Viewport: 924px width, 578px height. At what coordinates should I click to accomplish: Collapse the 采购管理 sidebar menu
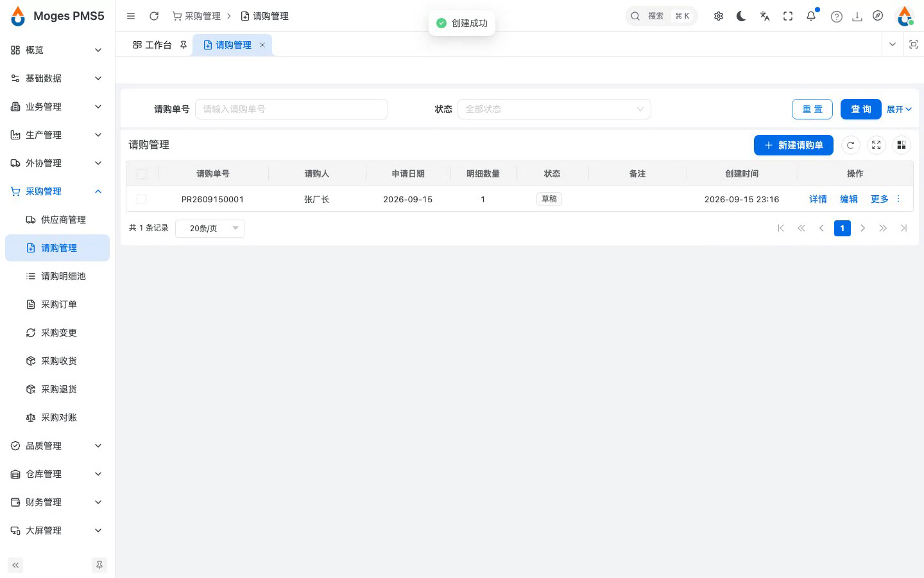[x=56, y=191]
